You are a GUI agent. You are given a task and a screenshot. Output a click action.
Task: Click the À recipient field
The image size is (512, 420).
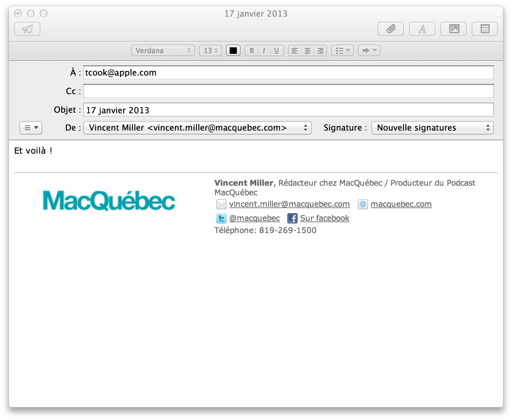click(289, 73)
